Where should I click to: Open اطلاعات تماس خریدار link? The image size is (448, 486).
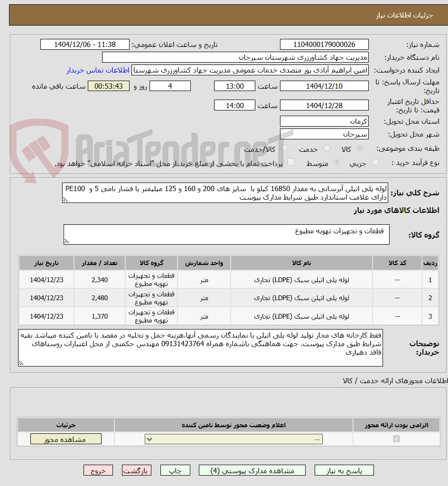(98, 70)
